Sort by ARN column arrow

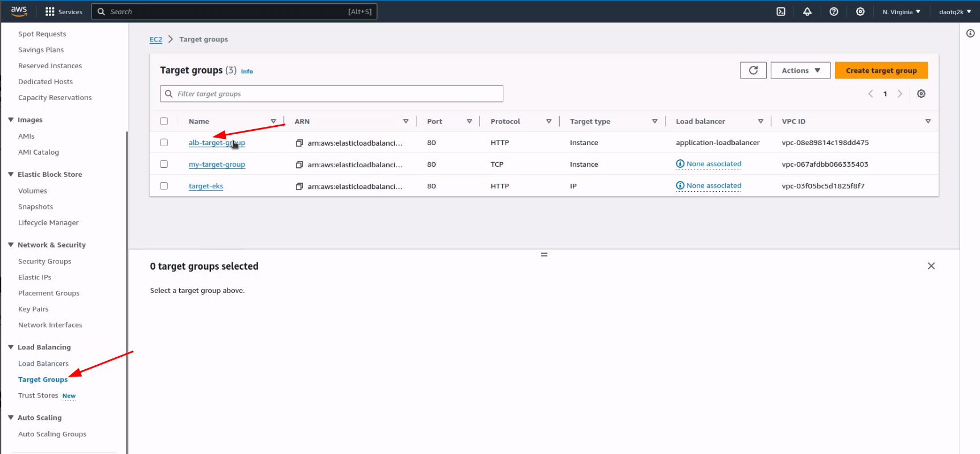406,121
